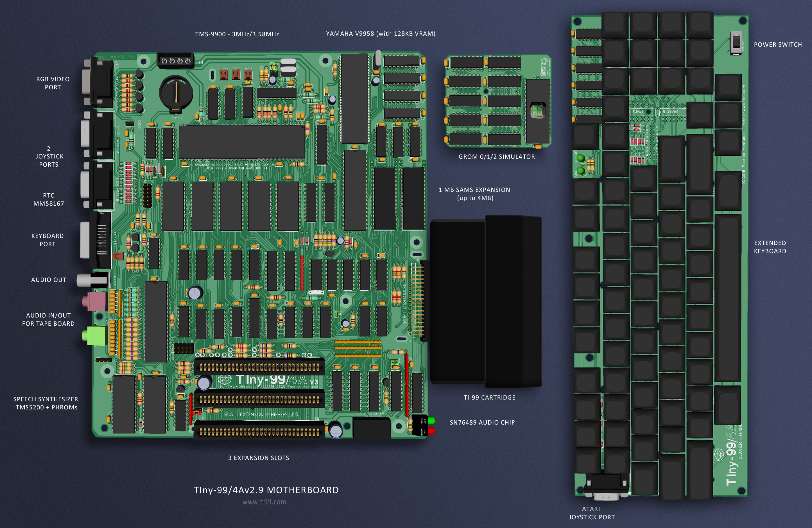Select the TI-99 CARTRIDGE label
812x528 pixels.
point(489,398)
